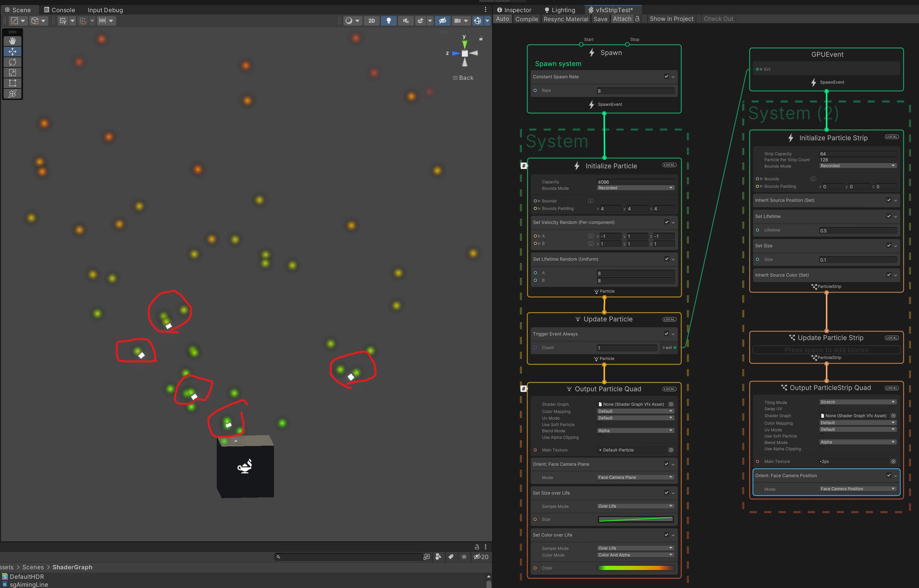Uncheck the Set Lifetime block checkbox
The width and height of the screenshot is (919, 588).
(888, 216)
